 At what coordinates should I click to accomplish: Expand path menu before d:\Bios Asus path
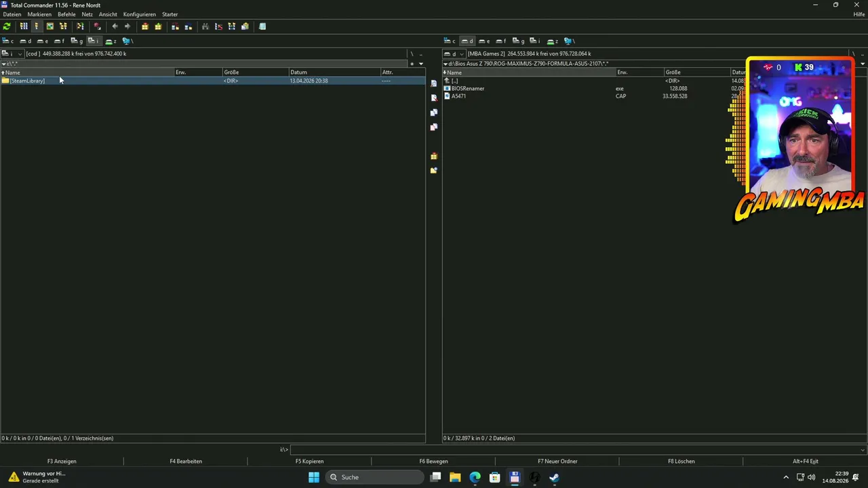(x=446, y=64)
